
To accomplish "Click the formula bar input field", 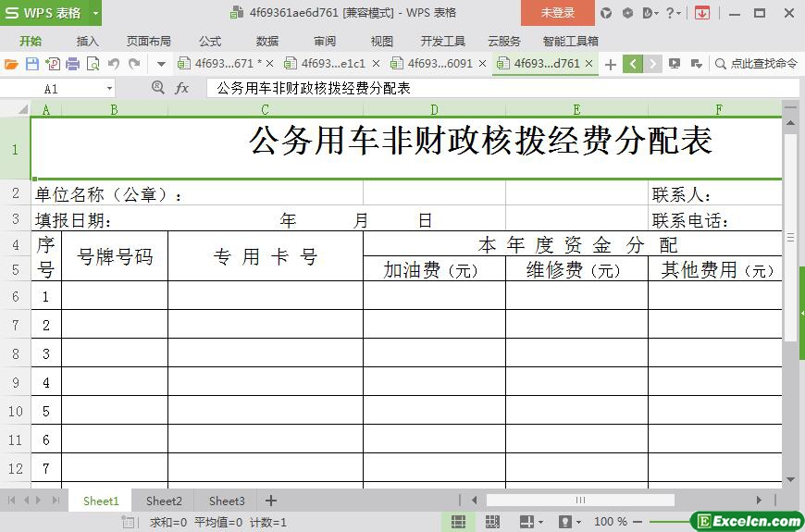I will 500,88.
